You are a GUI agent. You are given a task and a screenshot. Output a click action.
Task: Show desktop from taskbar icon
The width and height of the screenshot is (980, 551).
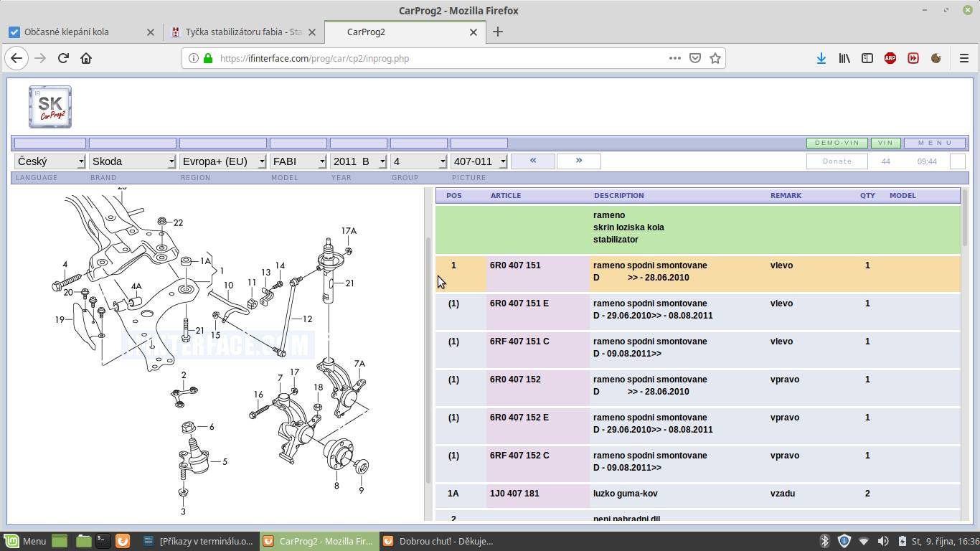coord(60,541)
